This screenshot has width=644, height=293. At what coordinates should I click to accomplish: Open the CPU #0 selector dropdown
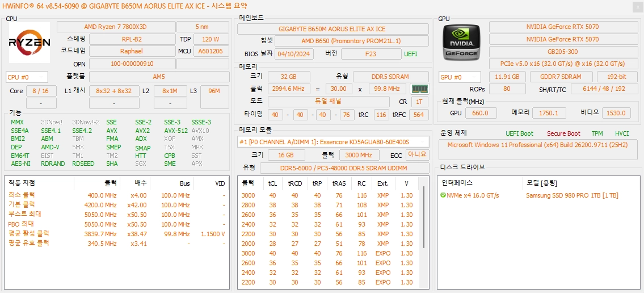(x=27, y=77)
